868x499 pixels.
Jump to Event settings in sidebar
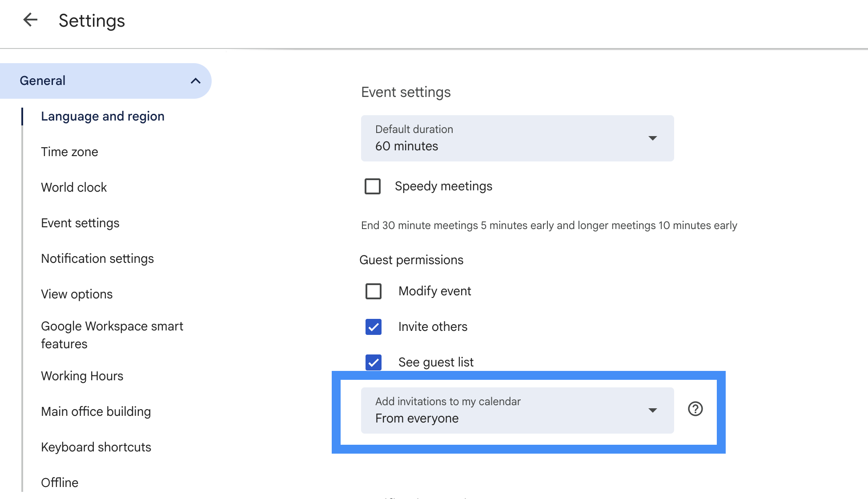(80, 223)
